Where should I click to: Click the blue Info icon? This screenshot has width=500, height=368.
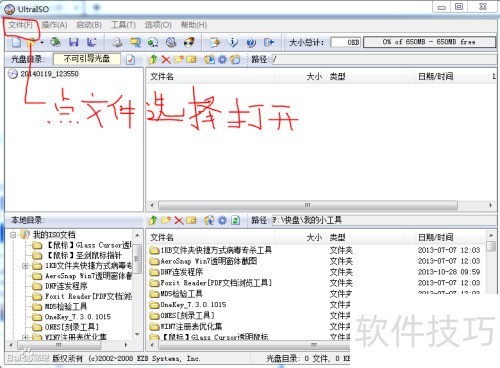[233, 42]
